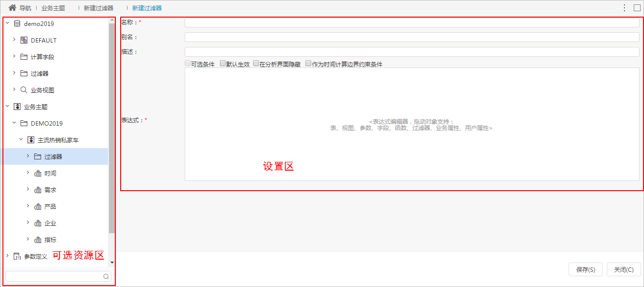644x287 pixels.
Task: Expand 过滤器 node under demo2019
Action: click(14, 73)
